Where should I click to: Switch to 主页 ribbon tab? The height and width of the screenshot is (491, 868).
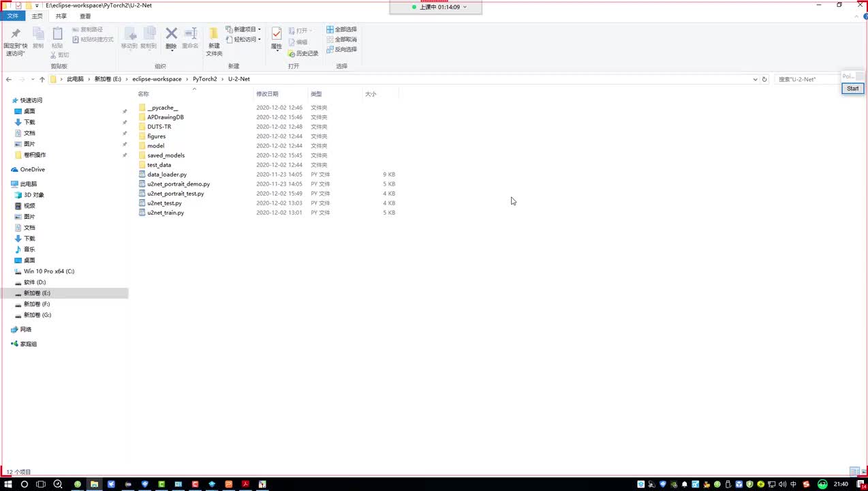click(x=37, y=16)
